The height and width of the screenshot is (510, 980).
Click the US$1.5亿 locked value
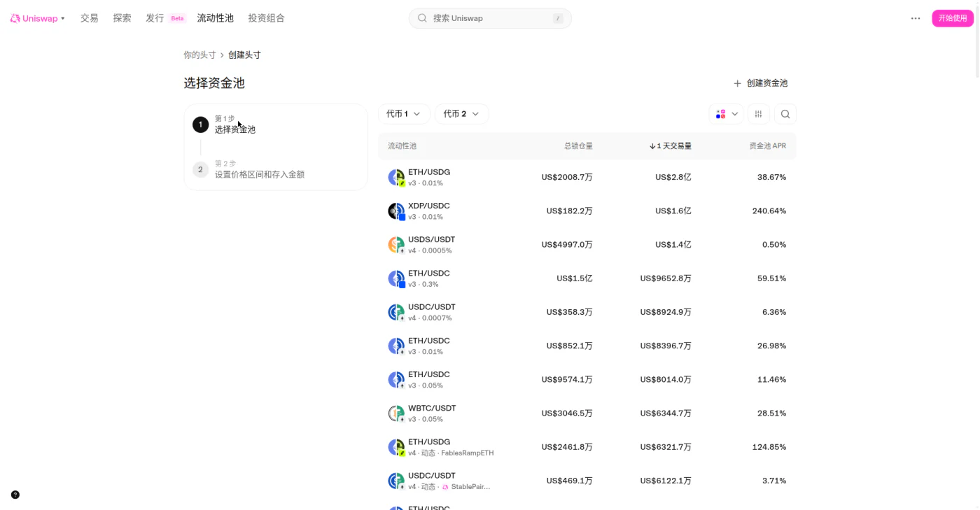(x=575, y=278)
